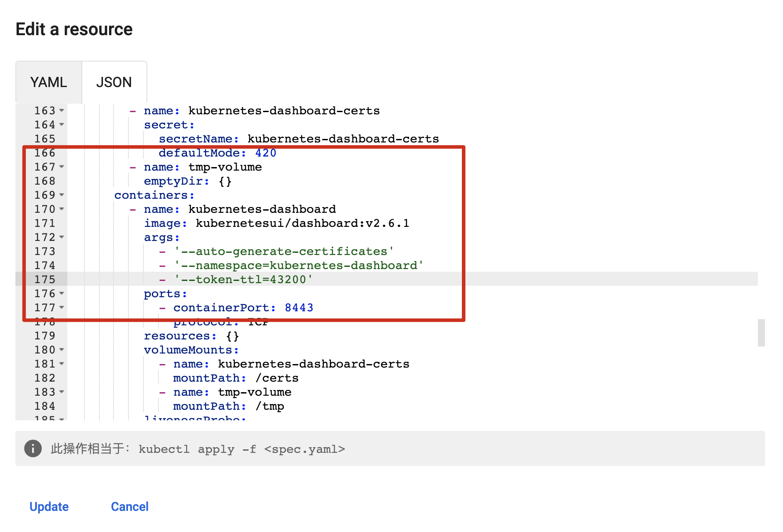Click the containerPort value 8443

click(299, 308)
